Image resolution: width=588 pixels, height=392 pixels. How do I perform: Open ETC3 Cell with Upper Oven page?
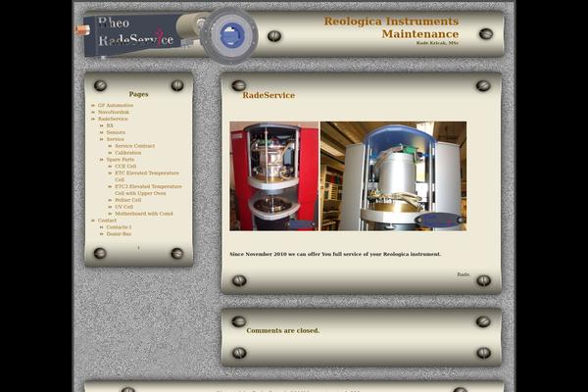(148, 190)
